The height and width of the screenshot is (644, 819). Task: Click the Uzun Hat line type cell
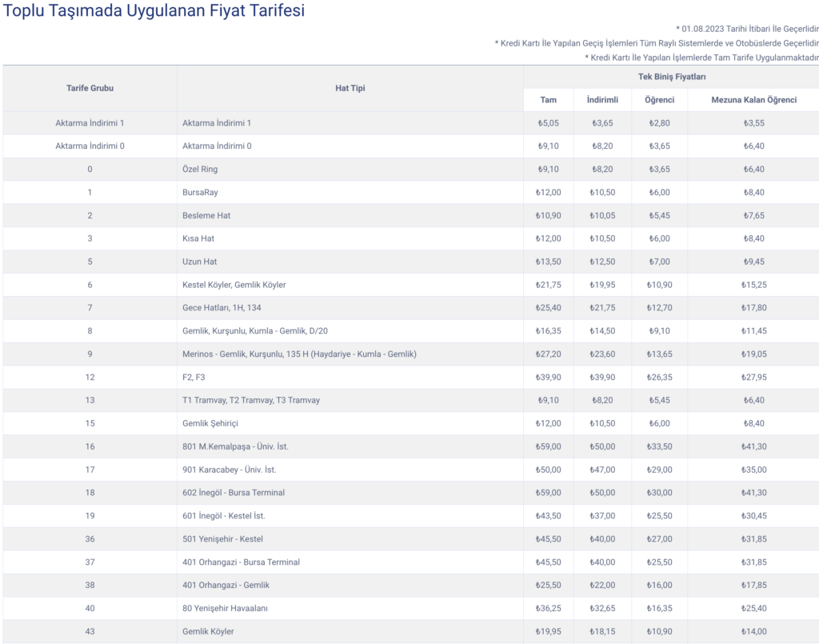tap(200, 262)
